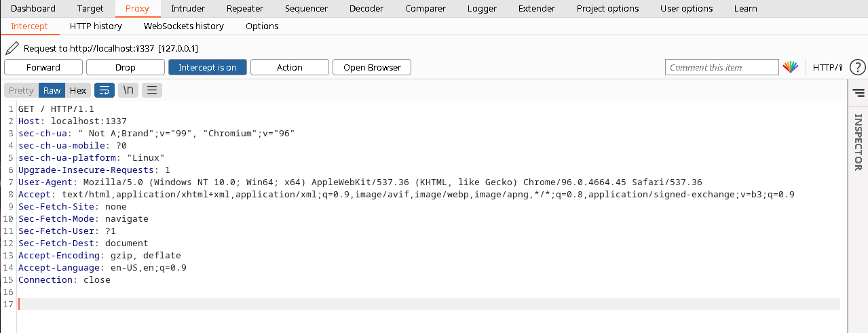This screenshot has height=333, width=868.
Task: Open the editor hamburger options menu
Action: (151, 90)
